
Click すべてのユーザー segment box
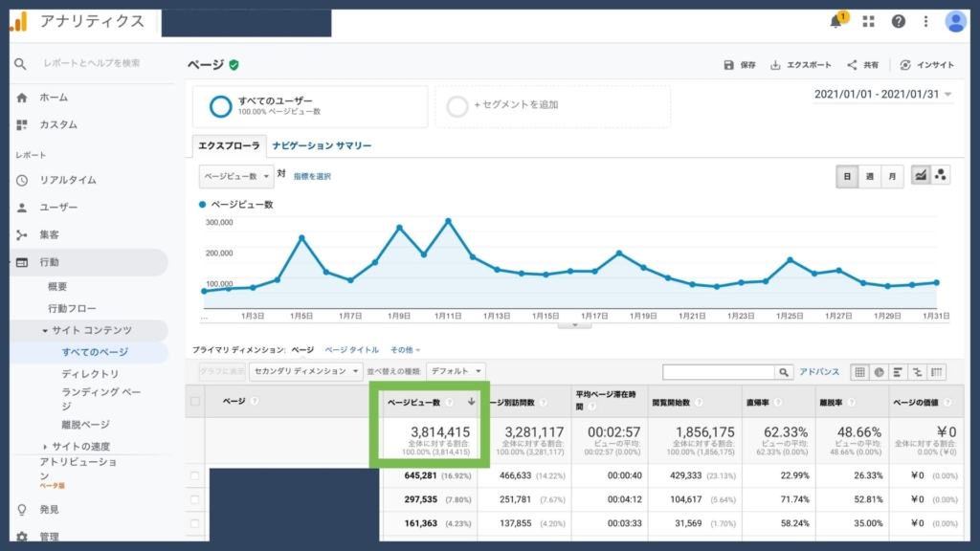coord(310,106)
